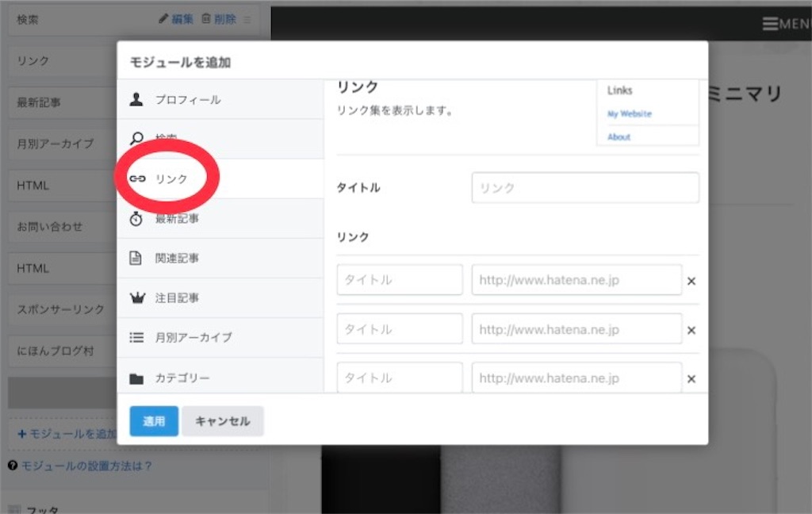The width and height of the screenshot is (812, 514).
Task: Remove the first link row with ×
Action: pos(691,281)
